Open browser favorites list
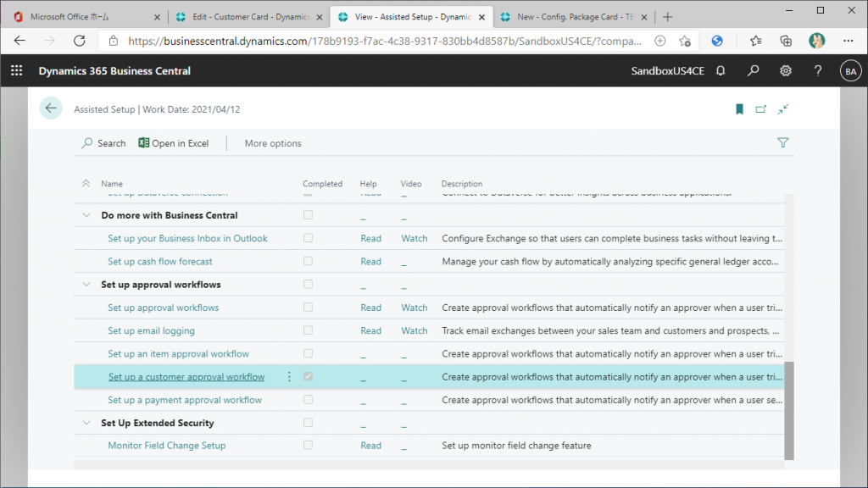This screenshot has width=868, height=488. click(755, 41)
